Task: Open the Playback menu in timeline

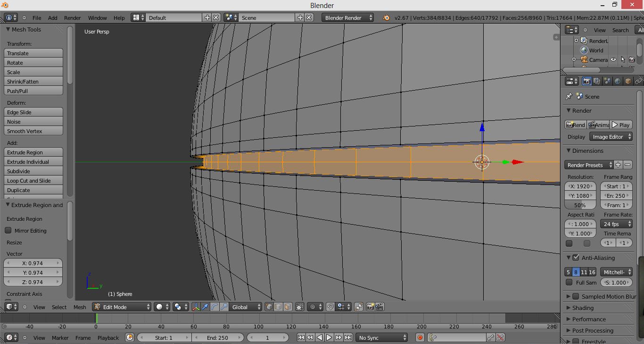Action: click(x=108, y=338)
